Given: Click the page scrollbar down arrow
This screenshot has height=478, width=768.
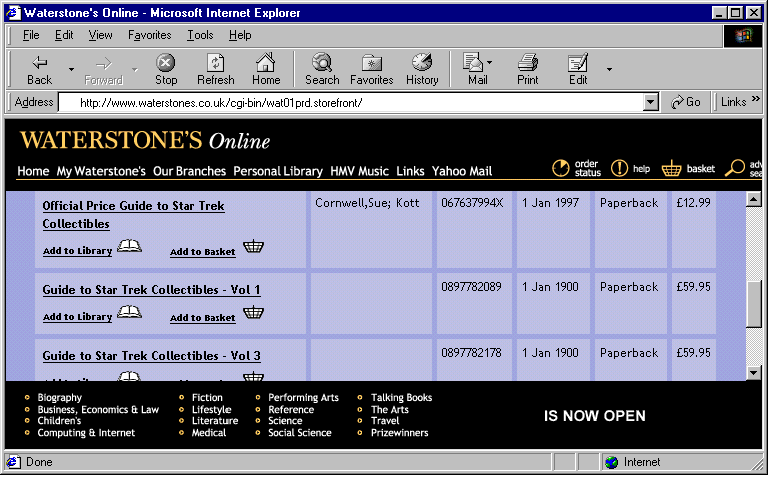Looking at the screenshot, I should [753, 373].
